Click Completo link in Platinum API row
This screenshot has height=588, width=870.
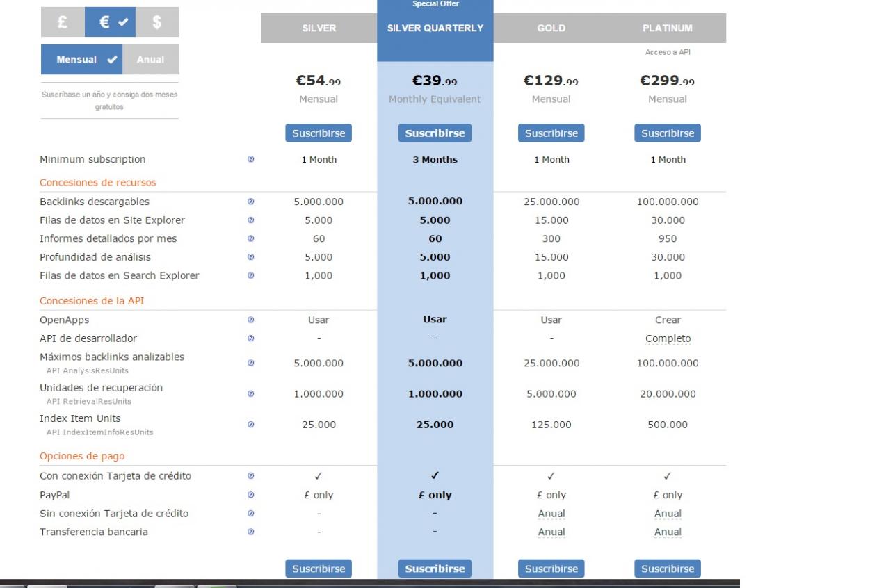point(668,338)
